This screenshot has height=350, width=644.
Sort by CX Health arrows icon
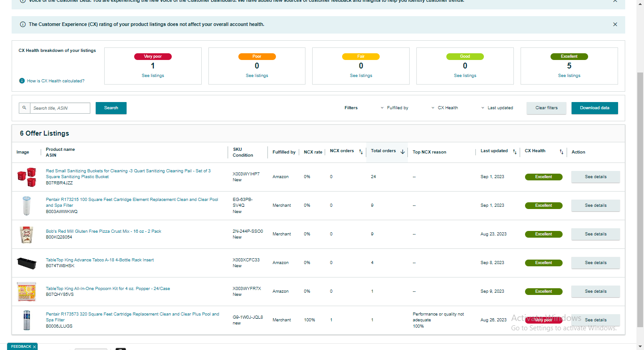[561, 152]
